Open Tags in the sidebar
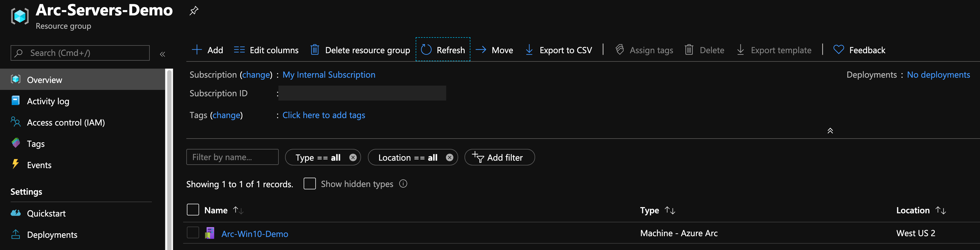This screenshot has height=250, width=980. 83,144
